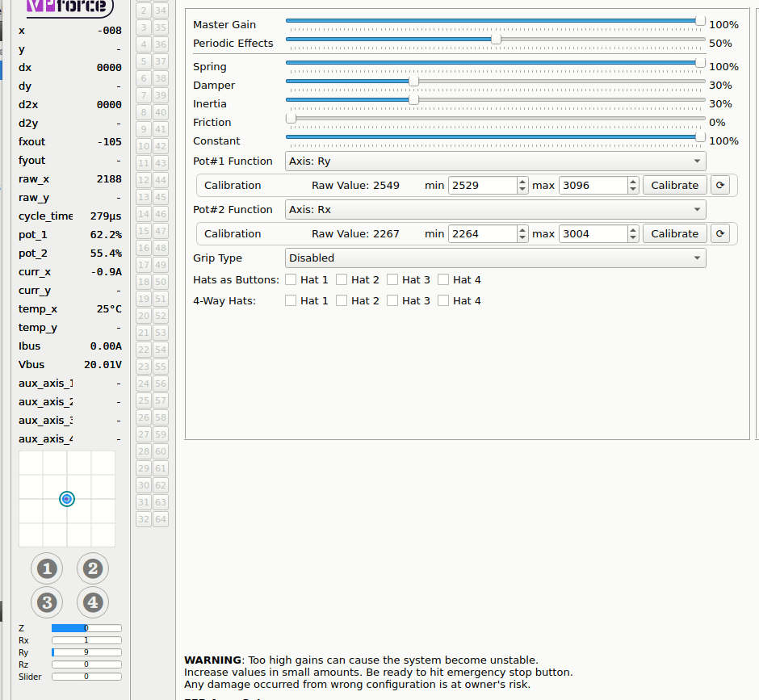The image size is (759, 700).
Task: Toggle Hat 3 in Hats as Buttons
Action: tap(392, 280)
